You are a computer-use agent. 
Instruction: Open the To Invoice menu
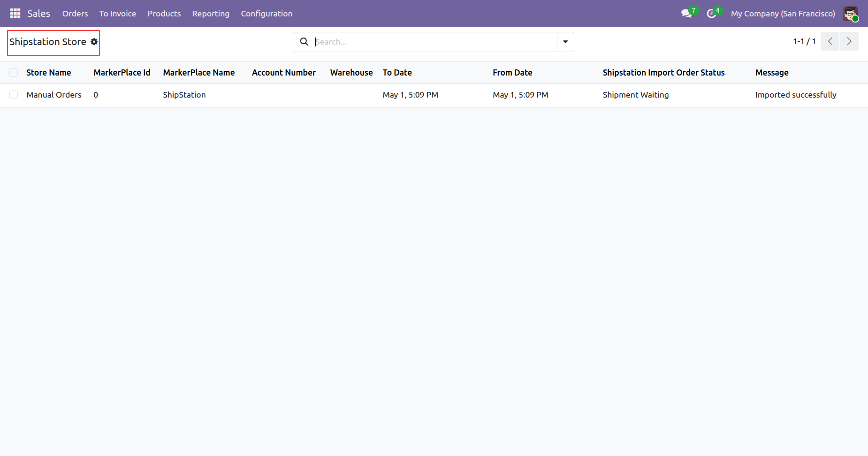(x=118, y=14)
